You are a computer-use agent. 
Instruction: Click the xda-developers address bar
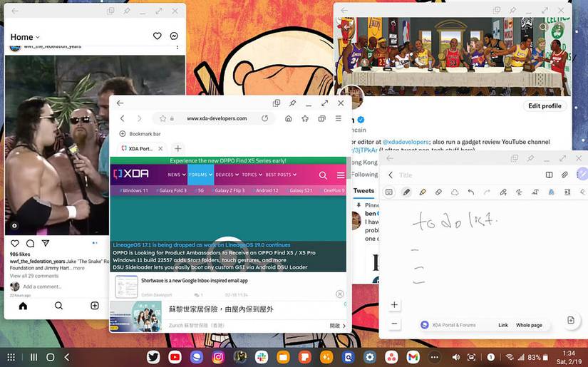coord(214,118)
